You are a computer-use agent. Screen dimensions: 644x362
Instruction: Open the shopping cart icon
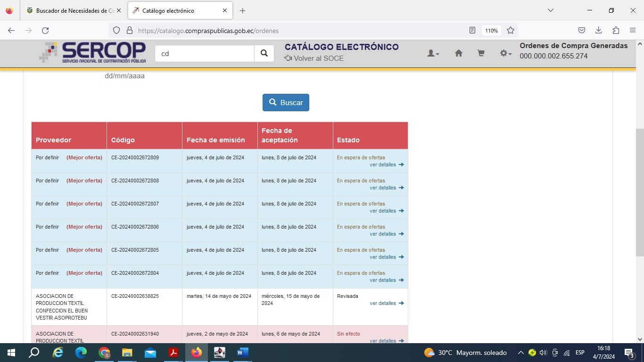click(x=481, y=54)
